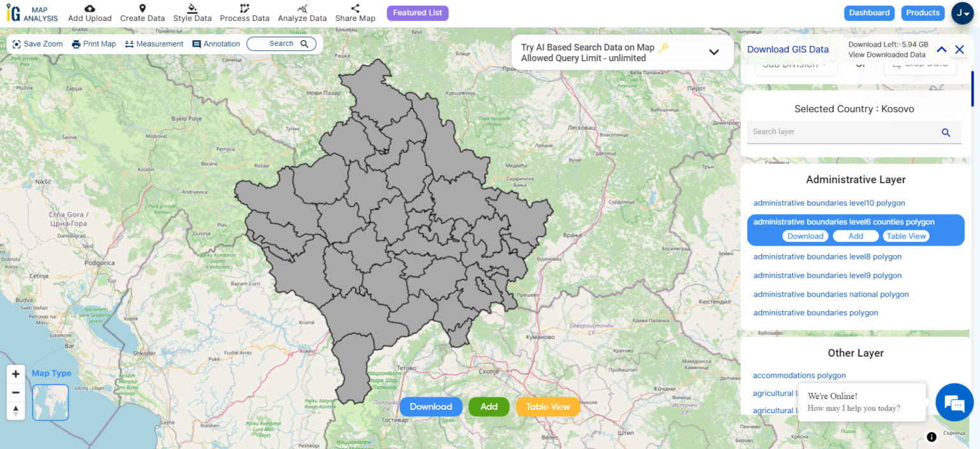Click the Map Type thumbnail

point(50,402)
